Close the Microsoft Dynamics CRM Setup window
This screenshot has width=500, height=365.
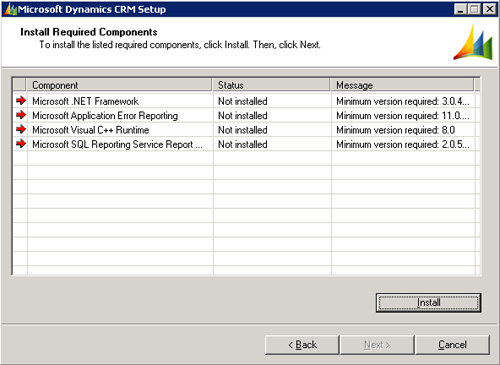tap(490, 9)
